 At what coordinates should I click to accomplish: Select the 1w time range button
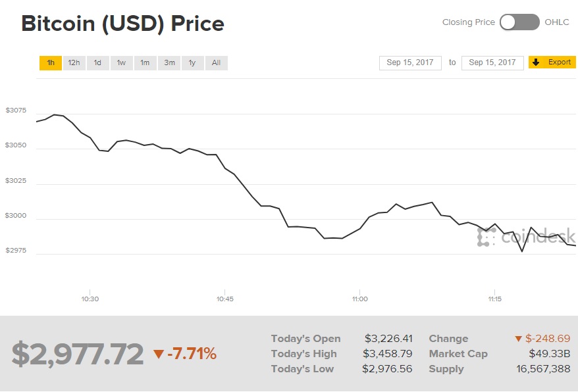pyautogui.click(x=121, y=62)
